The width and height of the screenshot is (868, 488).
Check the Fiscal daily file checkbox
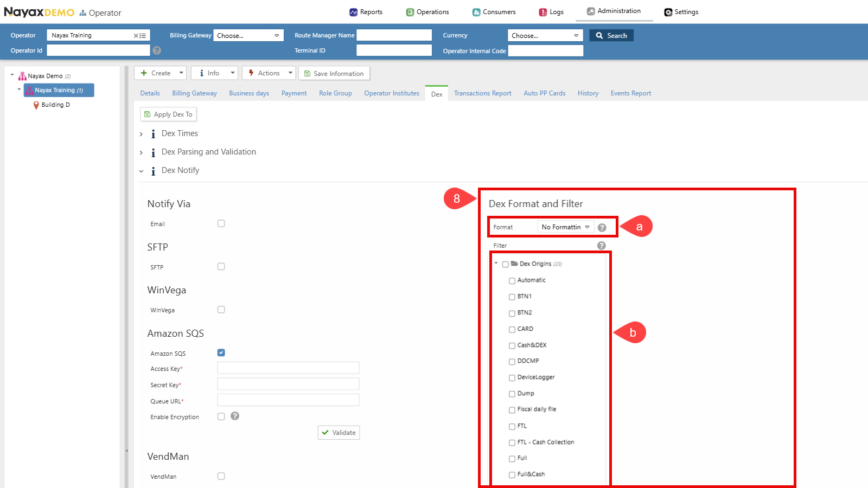(x=512, y=410)
